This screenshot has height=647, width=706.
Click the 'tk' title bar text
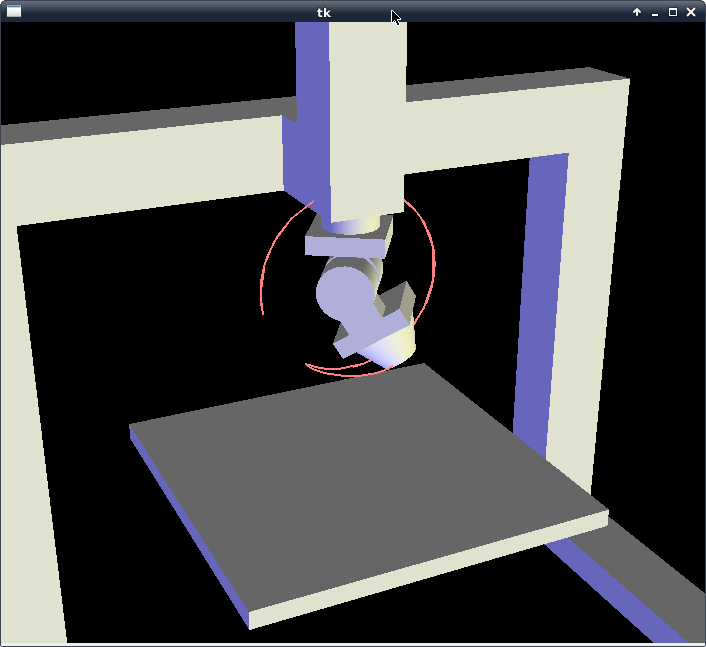(x=324, y=13)
